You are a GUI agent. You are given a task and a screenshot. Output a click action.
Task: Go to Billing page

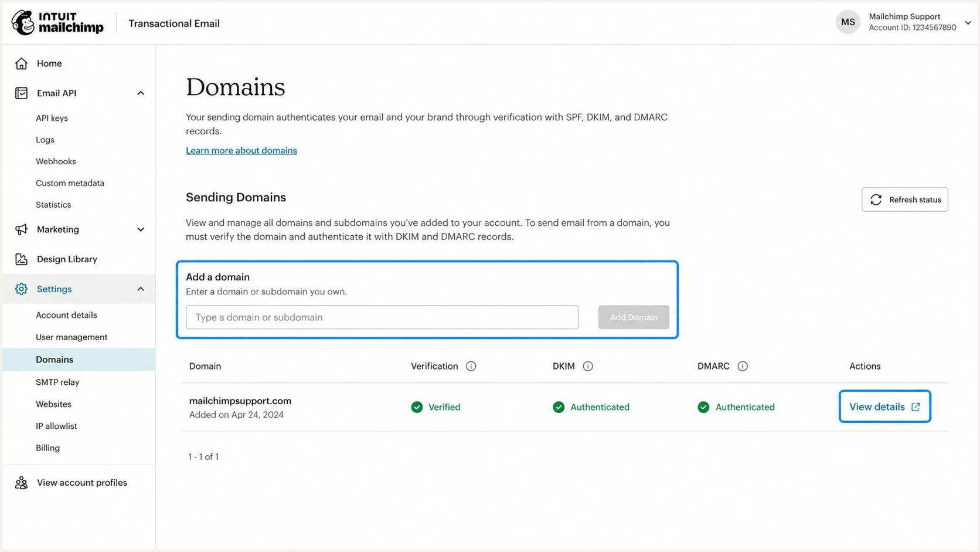(47, 448)
